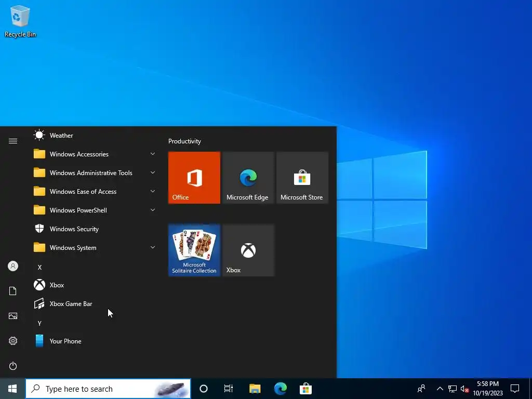The image size is (532, 399).
Task: Open Windows Security from the app list
Action: (x=95, y=229)
